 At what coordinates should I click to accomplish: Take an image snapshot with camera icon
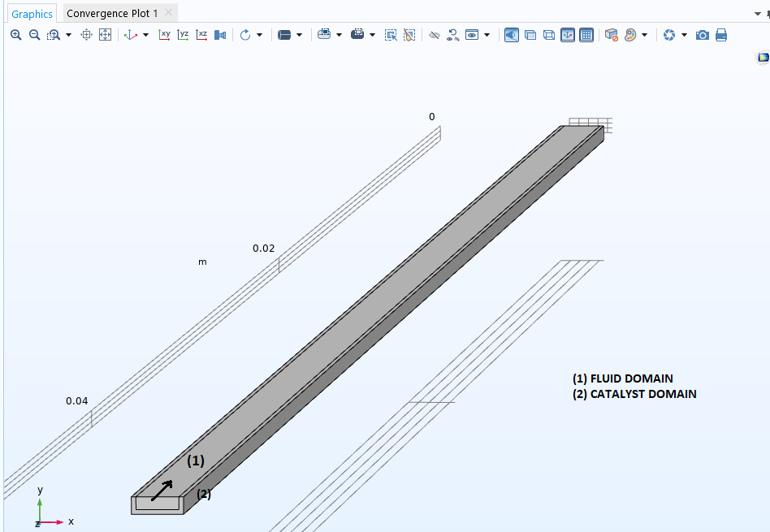click(x=703, y=35)
